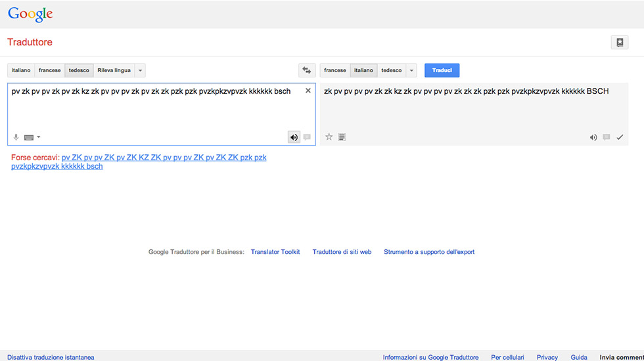Expand source language dropdown arrow
This screenshot has height=361, width=644.
pyautogui.click(x=141, y=70)
